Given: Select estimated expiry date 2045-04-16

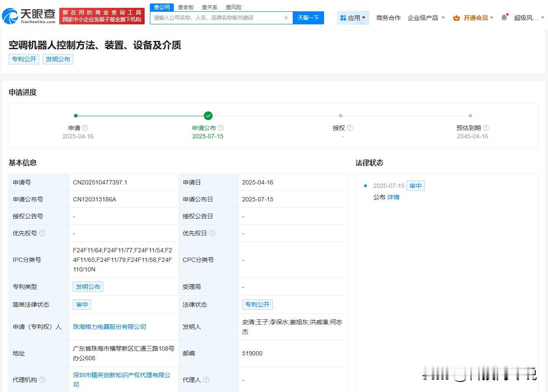Looking at the screenshot, I should pyautogui.click(x=473, y=136).
